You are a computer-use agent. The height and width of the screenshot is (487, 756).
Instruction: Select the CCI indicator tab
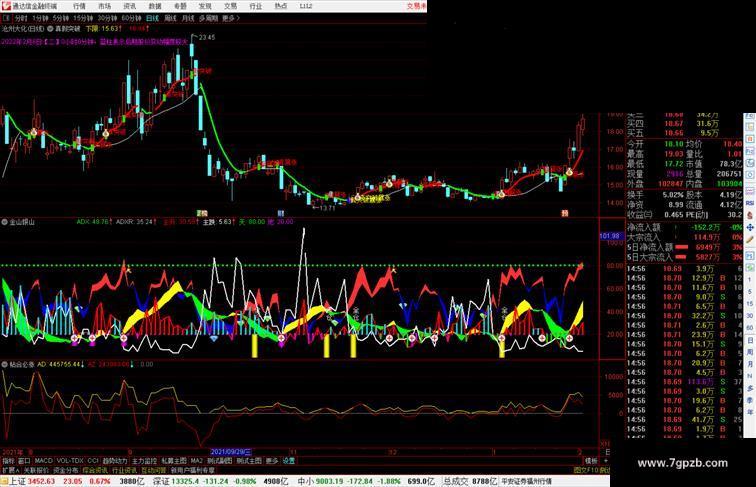click(x=93, y=460)
